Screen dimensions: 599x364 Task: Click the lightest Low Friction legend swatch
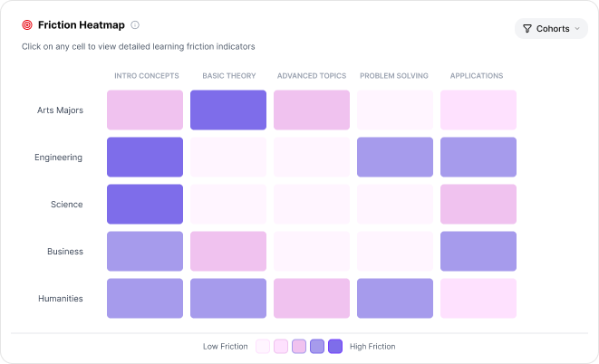pyautogui.click(x=263, y=346)
